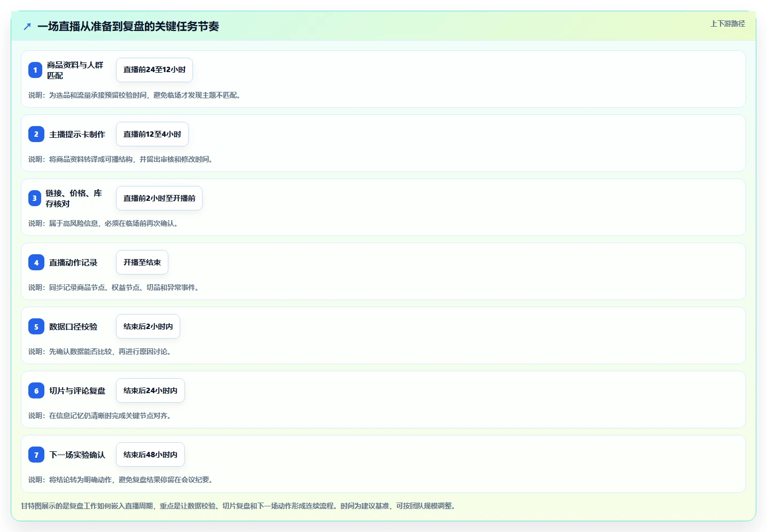Viewport: 767px width, 532px height.
Task: Select the 开播至结束 time chip
Action: [x=142, y=262]
